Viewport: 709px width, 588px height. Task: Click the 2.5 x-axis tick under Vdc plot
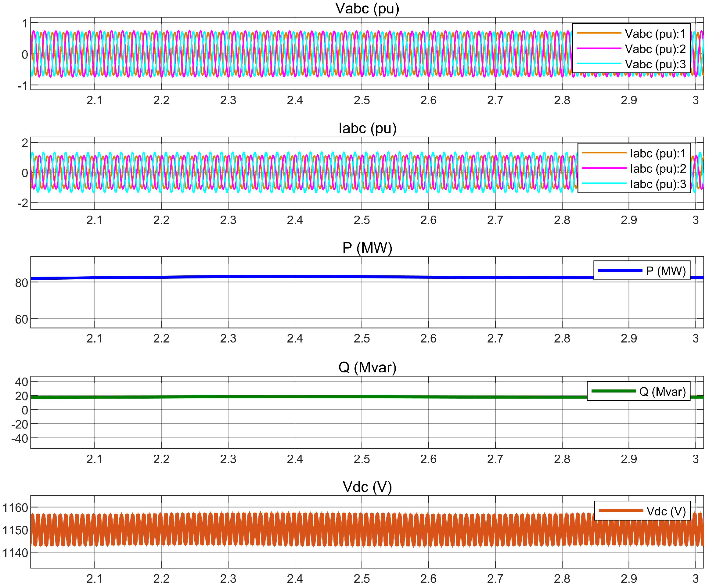(x=362, y=579)
